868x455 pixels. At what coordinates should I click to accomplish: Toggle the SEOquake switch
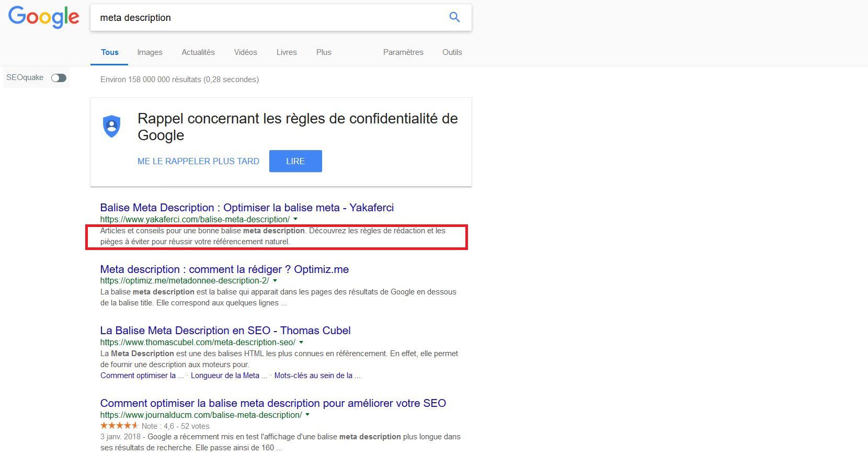pyautogui.click(x=59, y=78)
